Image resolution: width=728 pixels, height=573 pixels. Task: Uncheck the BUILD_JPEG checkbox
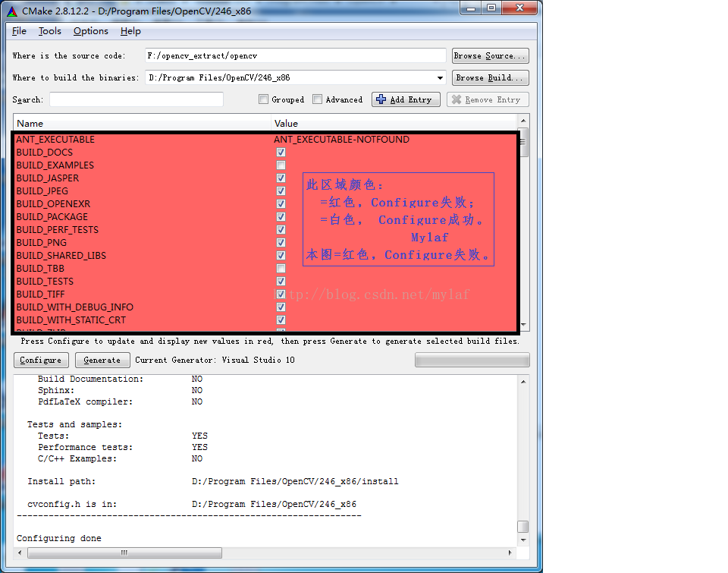coord(281,191)
